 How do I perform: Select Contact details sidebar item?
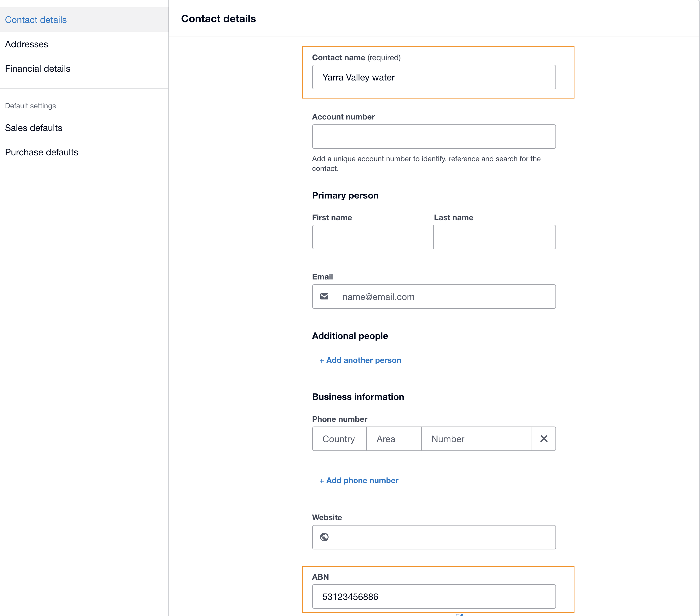[36, 20]
